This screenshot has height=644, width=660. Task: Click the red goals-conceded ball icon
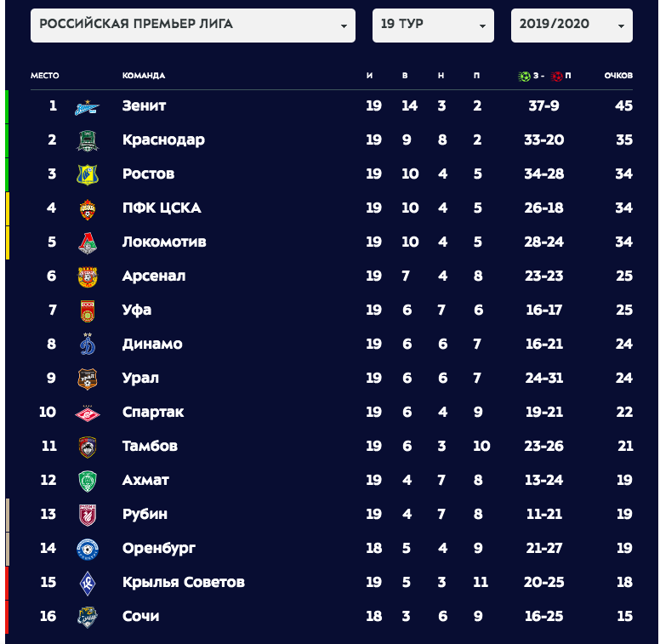(556, 77)
